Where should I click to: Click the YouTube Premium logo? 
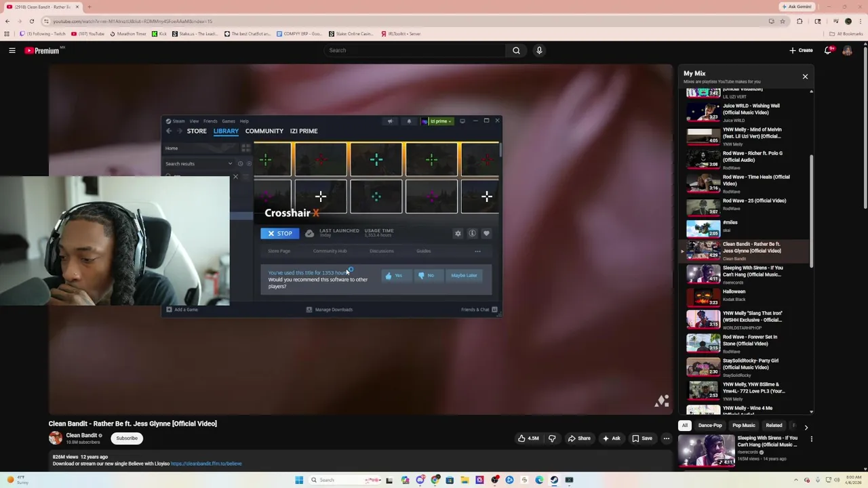click(42, 50)
